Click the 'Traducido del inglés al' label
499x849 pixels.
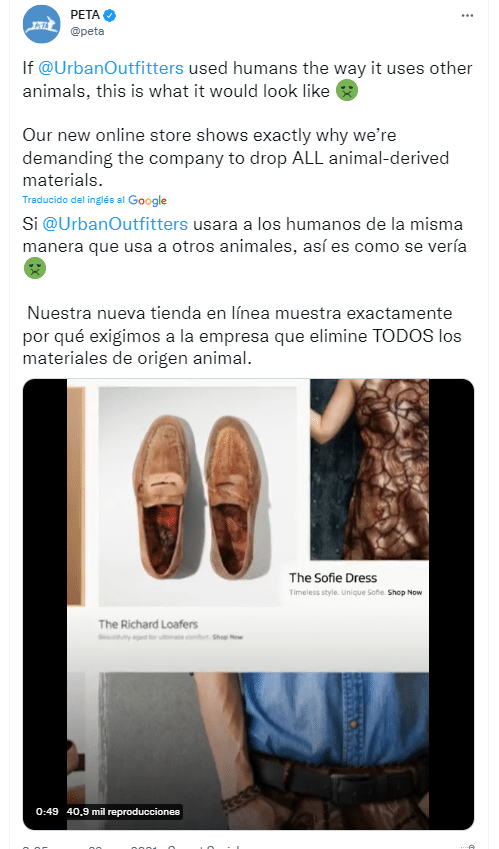(x=74, y=200)
